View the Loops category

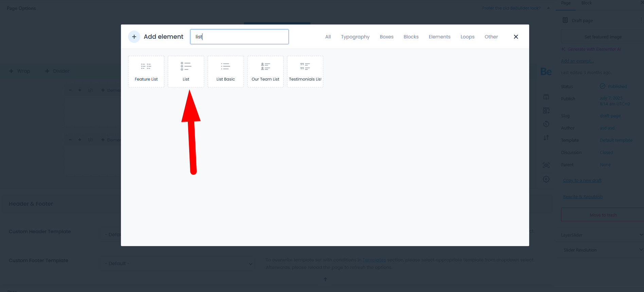click(467, 37)
